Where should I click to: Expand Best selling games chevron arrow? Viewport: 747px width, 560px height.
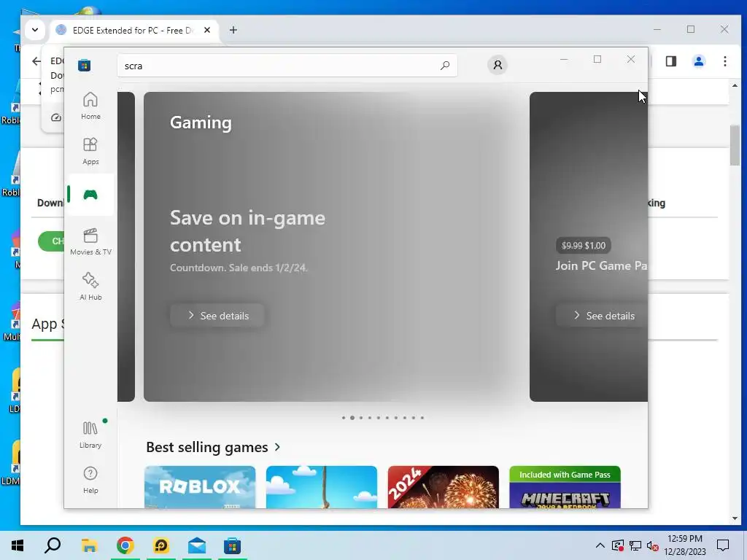(278, 447)
